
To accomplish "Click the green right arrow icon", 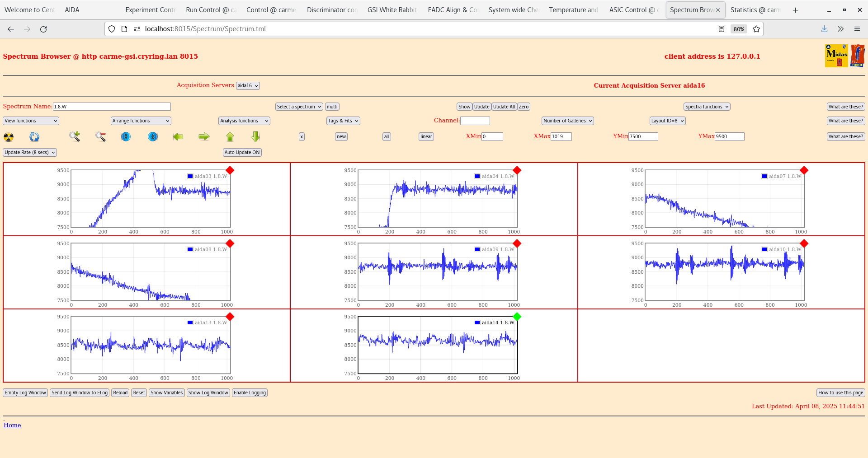I will coord(204,136).
